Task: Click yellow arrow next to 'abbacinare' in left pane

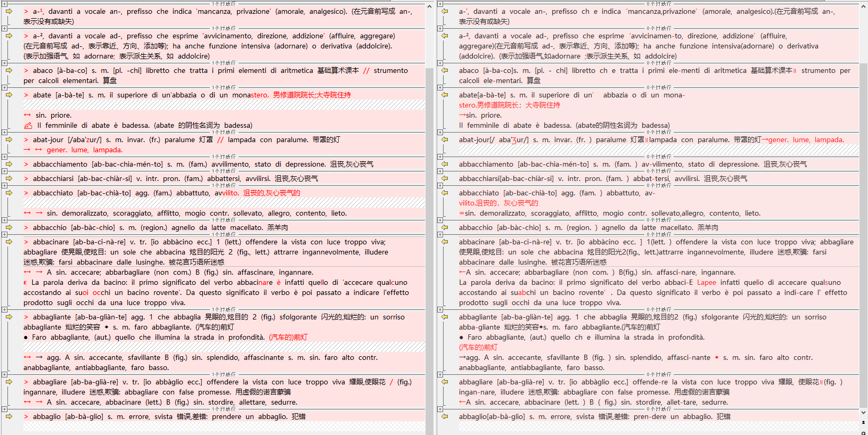Action: [x=9, y=242]
